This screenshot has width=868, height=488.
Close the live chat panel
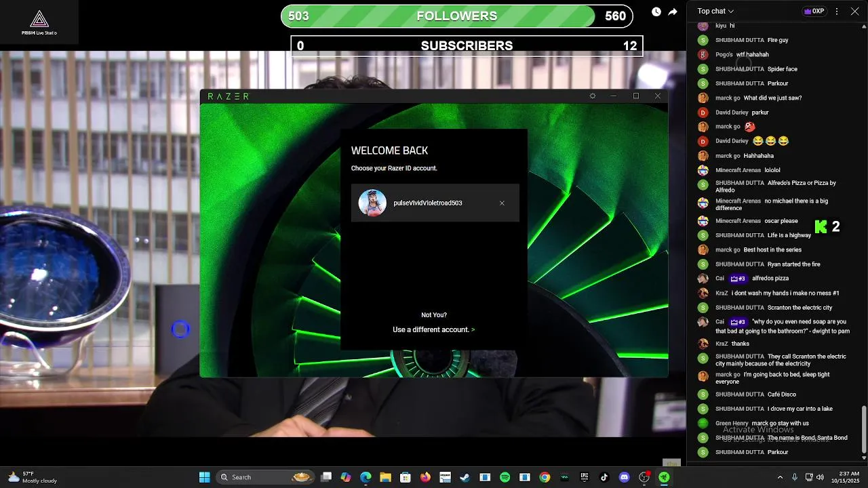click(855, 11)
